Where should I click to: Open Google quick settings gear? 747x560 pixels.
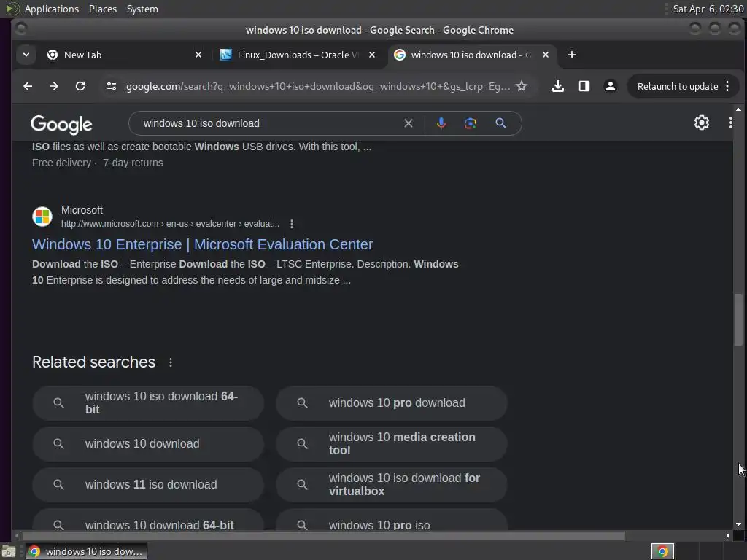[701, 122]
